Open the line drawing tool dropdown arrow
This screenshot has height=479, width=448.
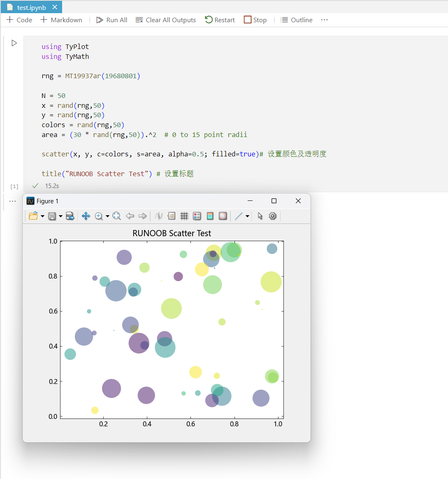[x=247, y=216]
